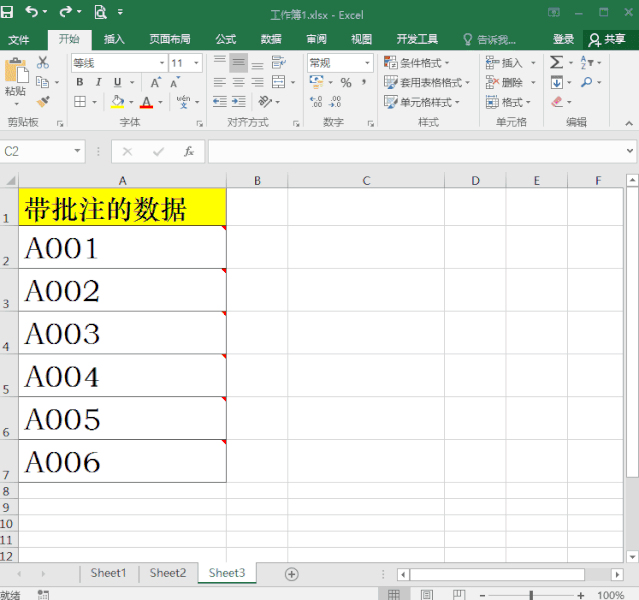Open the Fill down menu
639x600 pixels.
557,82
